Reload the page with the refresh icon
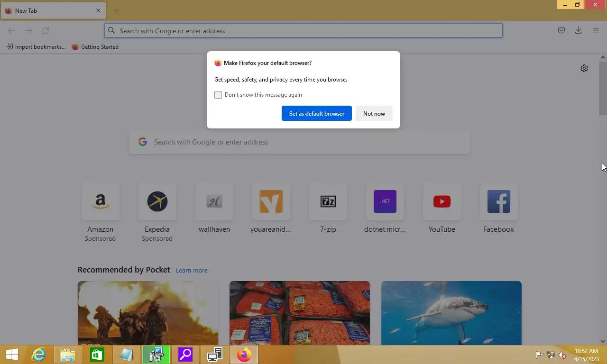The height and width of the screenshot is (364, 607). point(46,31)
